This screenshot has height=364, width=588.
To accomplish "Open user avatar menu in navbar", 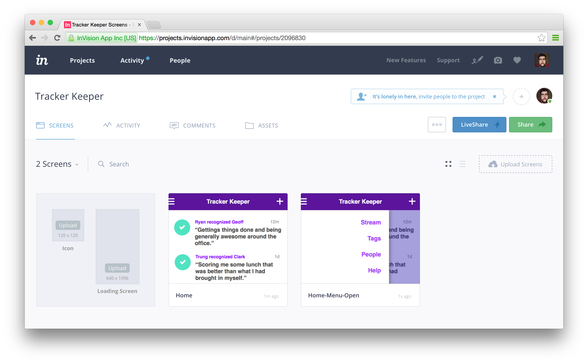I will 542,60.
